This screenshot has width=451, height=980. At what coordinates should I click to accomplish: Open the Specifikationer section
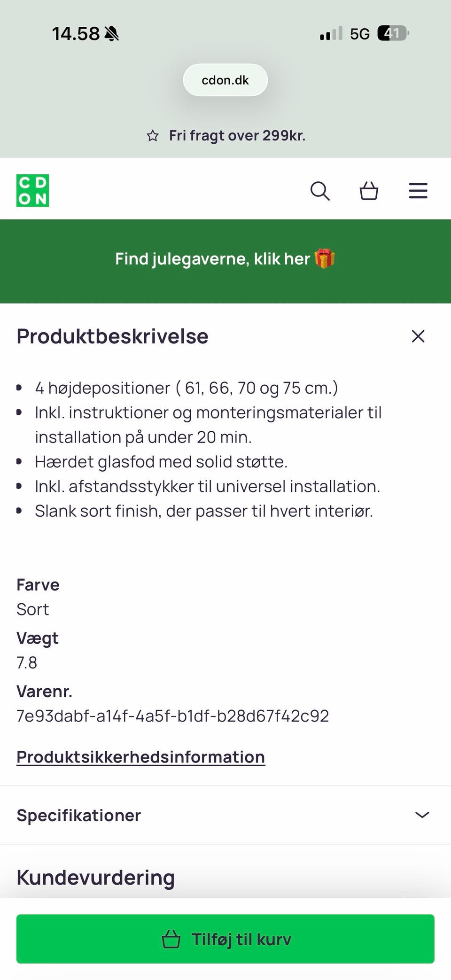pyautogui.click(x=79, y=815)
